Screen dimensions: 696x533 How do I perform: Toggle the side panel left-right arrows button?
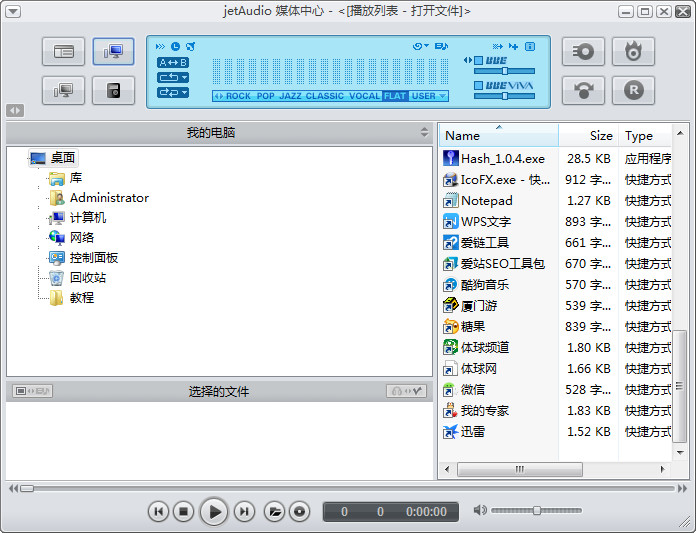pyautogui.click(x=15, y=110)
